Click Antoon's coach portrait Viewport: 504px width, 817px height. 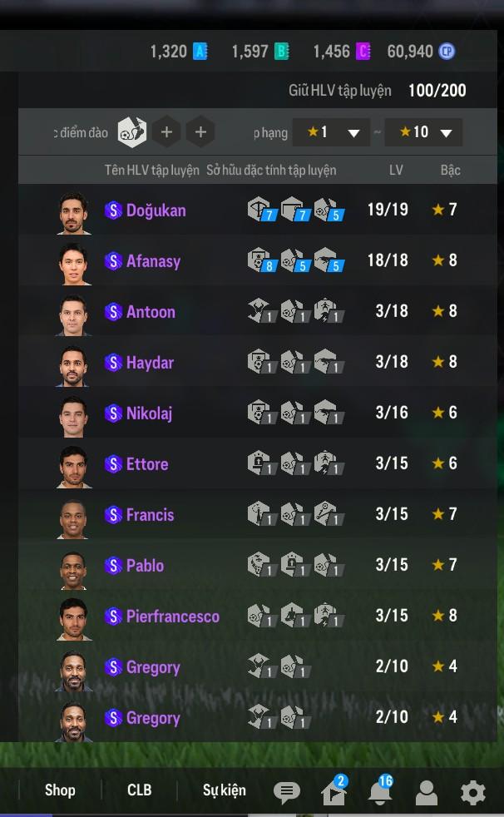coord(73,314)
